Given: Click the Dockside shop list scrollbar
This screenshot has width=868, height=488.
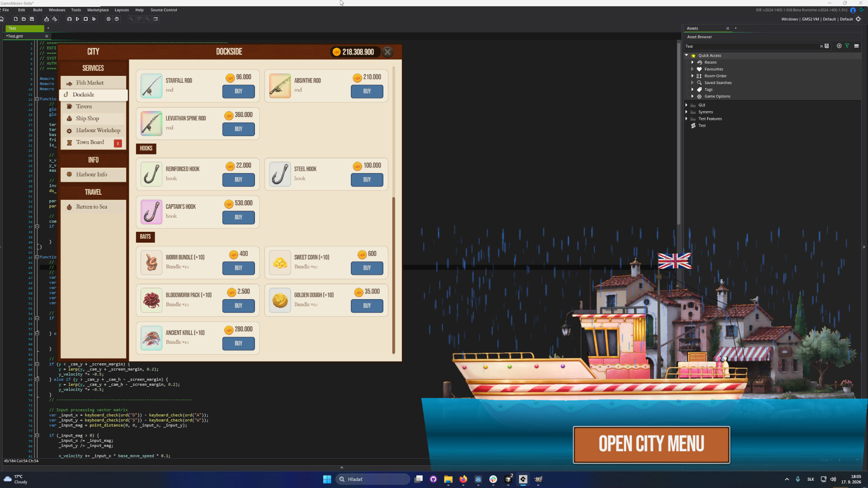Looking at the screenshot, I should [x=393, y=276].
